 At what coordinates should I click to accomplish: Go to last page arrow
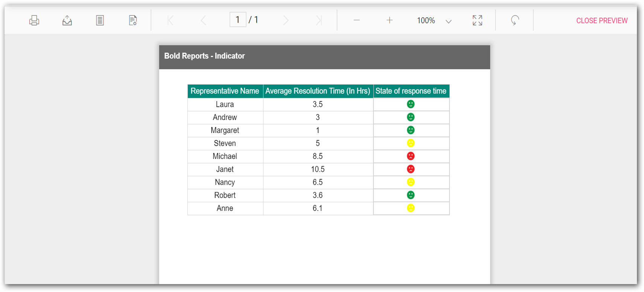pyautogui.click(x=319, y=20)
